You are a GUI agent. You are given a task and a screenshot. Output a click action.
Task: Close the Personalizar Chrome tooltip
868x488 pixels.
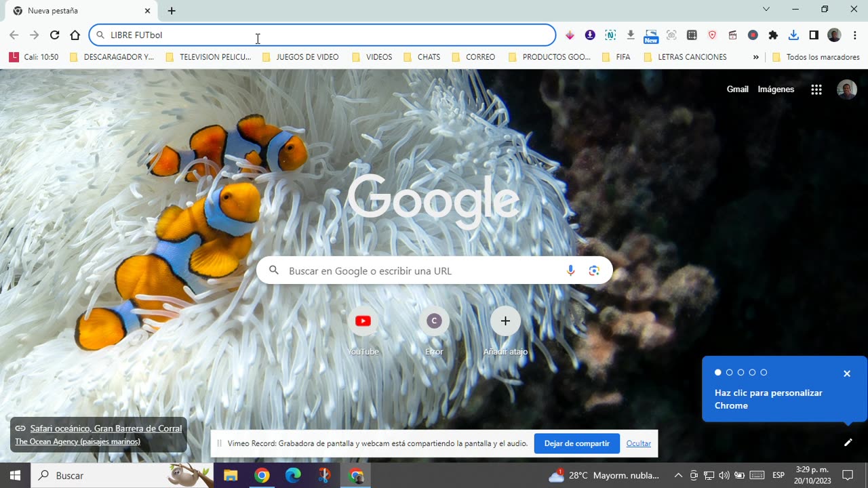pos(847,373)
